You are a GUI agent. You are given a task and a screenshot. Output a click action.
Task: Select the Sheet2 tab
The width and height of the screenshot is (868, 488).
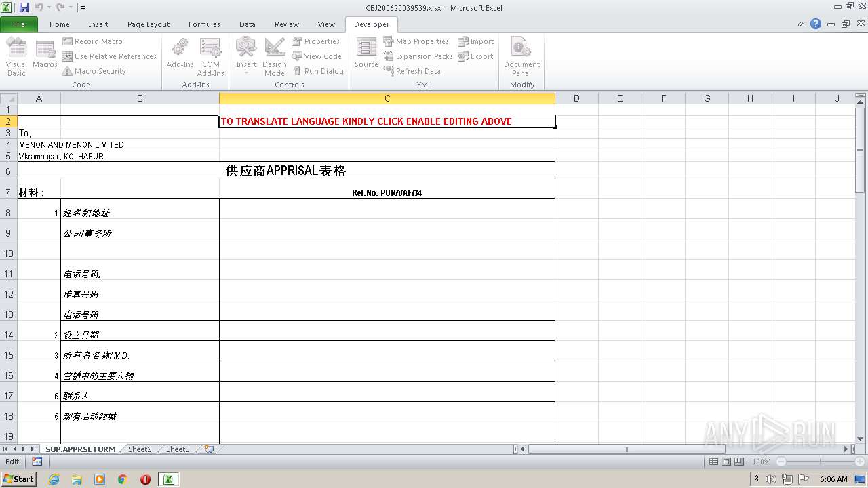[140, 449]
